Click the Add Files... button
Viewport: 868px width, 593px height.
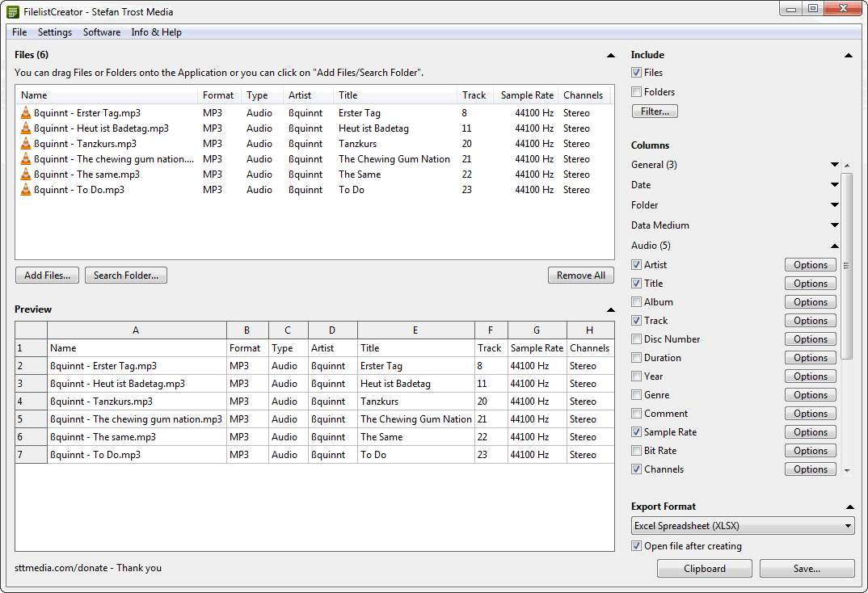point(47,275)
